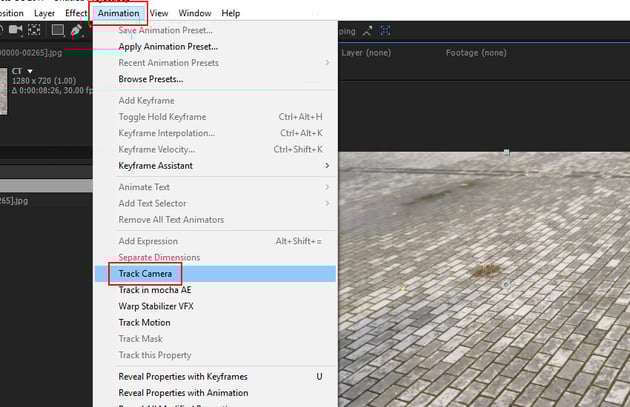Image resolution: width=630 pixels, height=407 pixels.
Task: Toggle the snap collapsed compositions icon
Action: click(385, 31)
